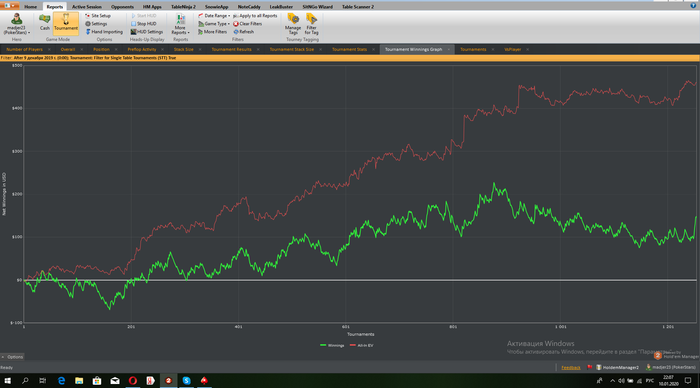
Task: Click madjer23 (PokerStars) in the status bar
Action: point(671,367)
